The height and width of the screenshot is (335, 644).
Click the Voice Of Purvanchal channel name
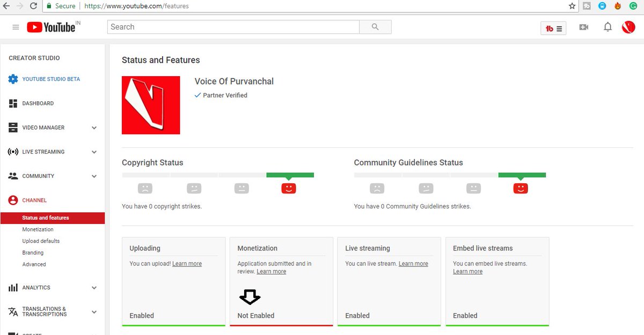pyautogui.click(x=234, y=81)
